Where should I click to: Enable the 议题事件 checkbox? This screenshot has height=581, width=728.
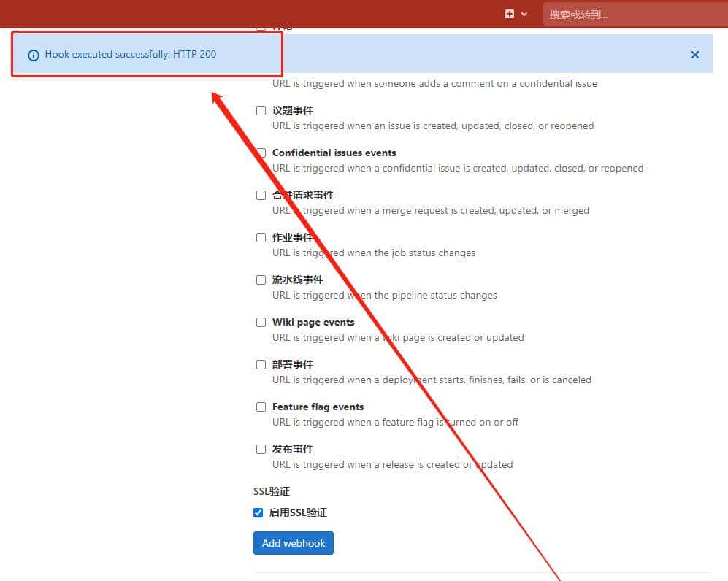click(261, 110)
